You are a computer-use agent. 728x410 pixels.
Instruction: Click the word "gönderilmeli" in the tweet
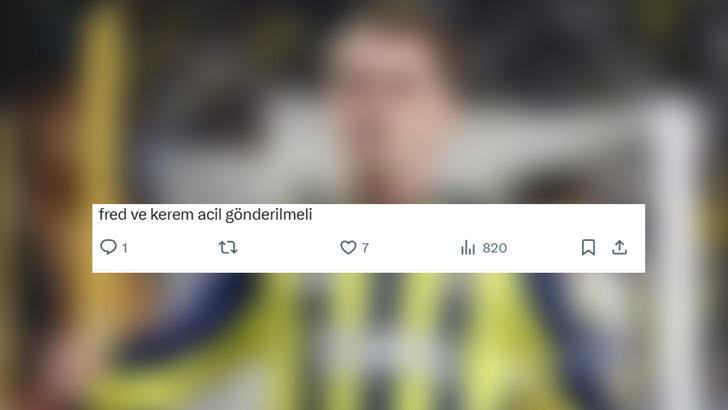click(x=268, y=215)
